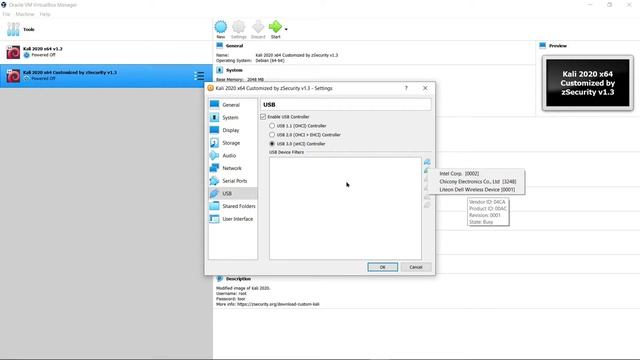This screenshot has width=640, height=360.
Task: Click the move USB filter up icon
Action: tap(427, 197)
